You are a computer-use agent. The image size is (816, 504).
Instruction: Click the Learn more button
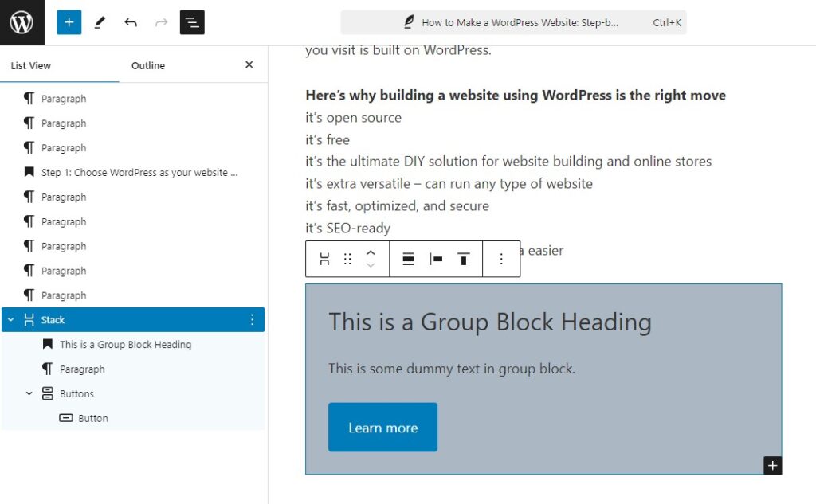(x=382, y=428)
